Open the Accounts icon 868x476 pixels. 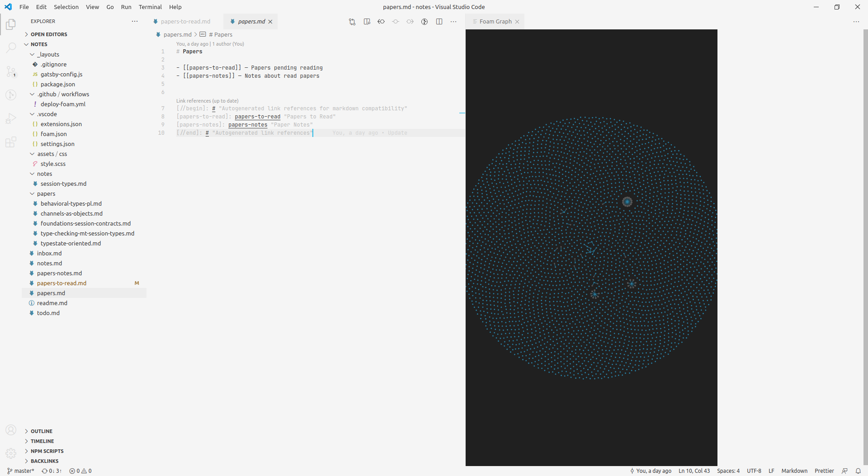11,430
